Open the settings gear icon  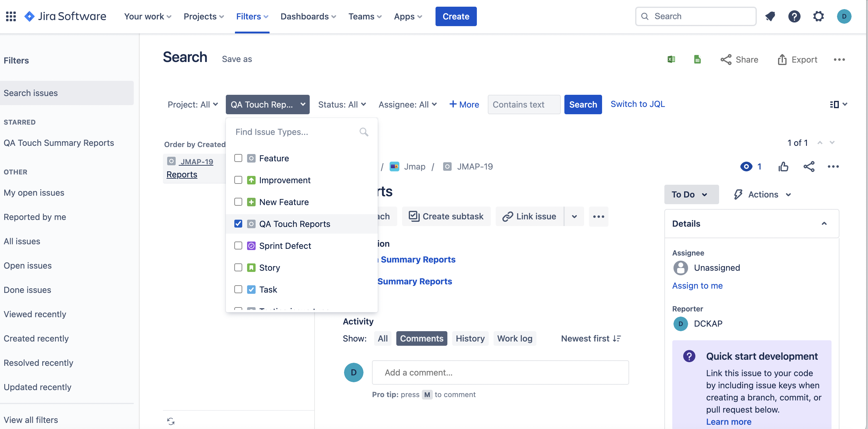[818, 16]
